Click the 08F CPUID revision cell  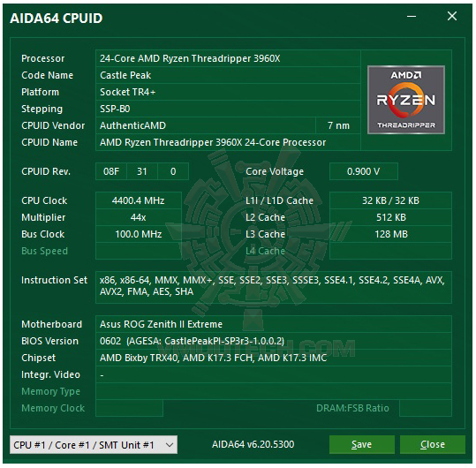(x=111, y=171)
